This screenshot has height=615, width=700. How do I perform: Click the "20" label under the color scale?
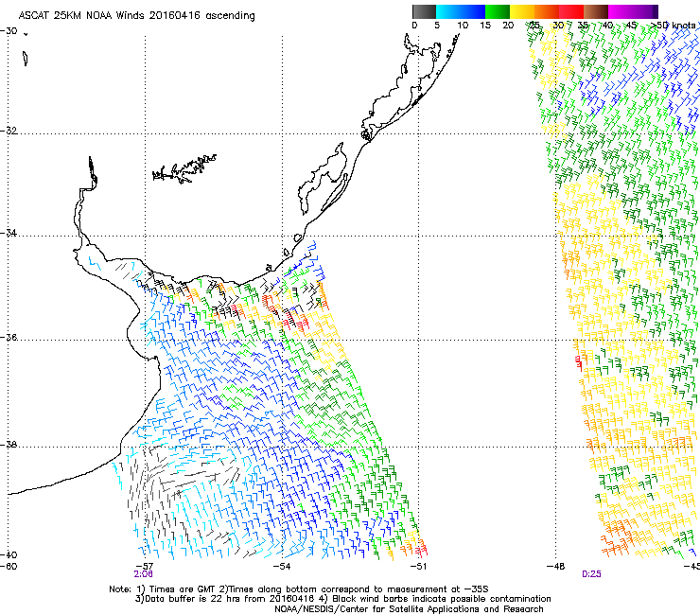click(x=508, y=26)
